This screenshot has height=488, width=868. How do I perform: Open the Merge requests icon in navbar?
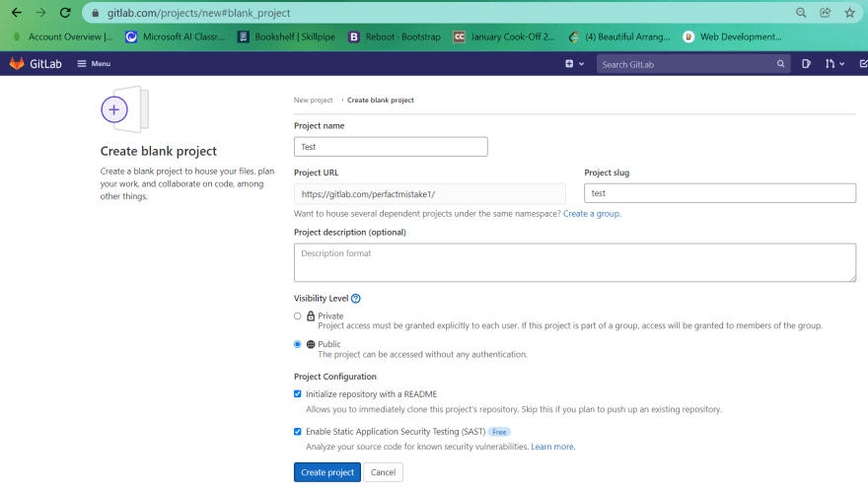pos(830,64)
